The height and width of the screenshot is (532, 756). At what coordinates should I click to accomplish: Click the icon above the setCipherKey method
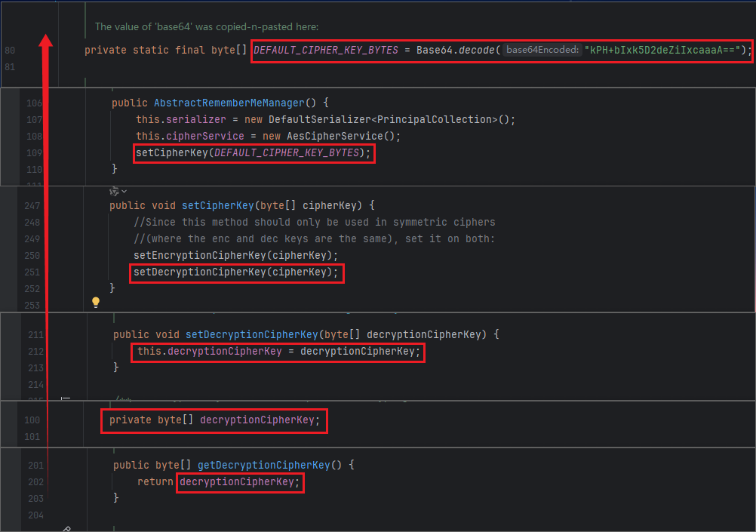tap(114, 192)
